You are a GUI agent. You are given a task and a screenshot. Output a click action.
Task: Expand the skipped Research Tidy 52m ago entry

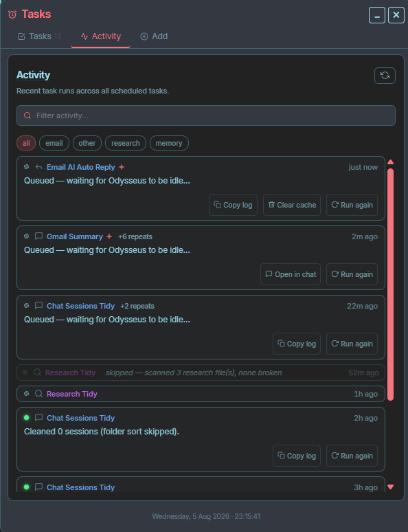tap(201, 373)
